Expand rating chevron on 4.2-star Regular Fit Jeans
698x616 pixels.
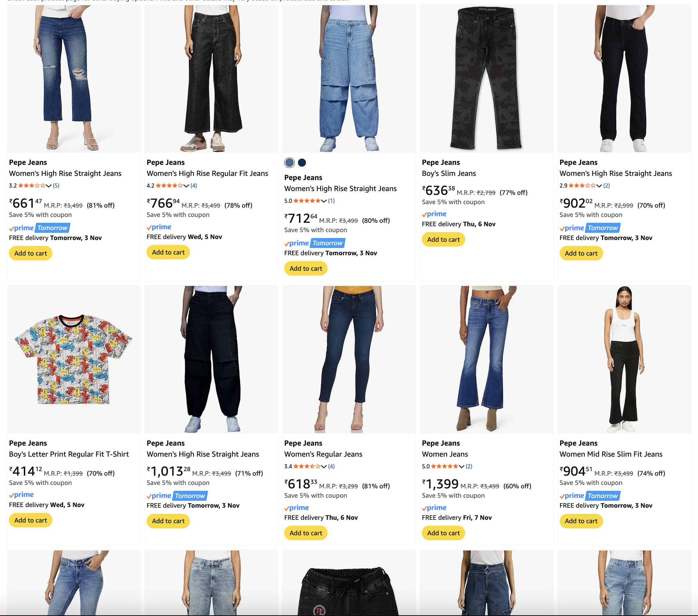(x=186, y=186)
